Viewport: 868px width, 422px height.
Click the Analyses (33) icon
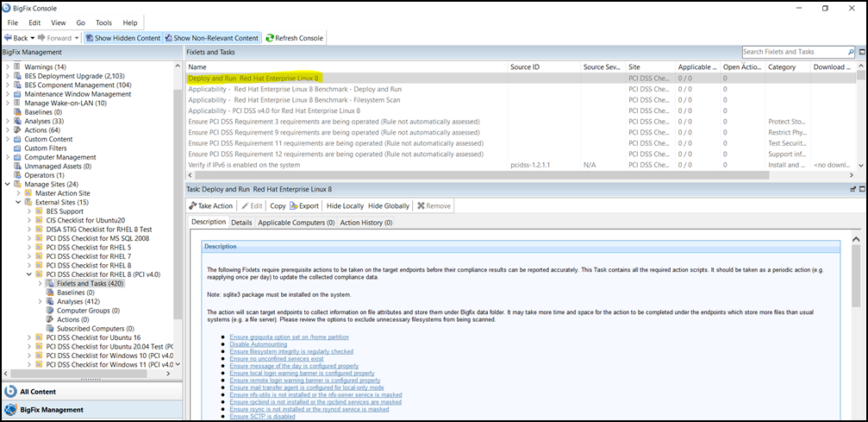(x=18, y=121)
